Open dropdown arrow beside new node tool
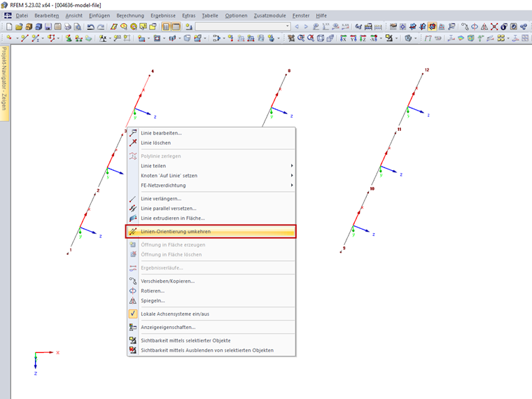Image resolution: width=532 pixels, height=399 pixels. click(17, 38)
